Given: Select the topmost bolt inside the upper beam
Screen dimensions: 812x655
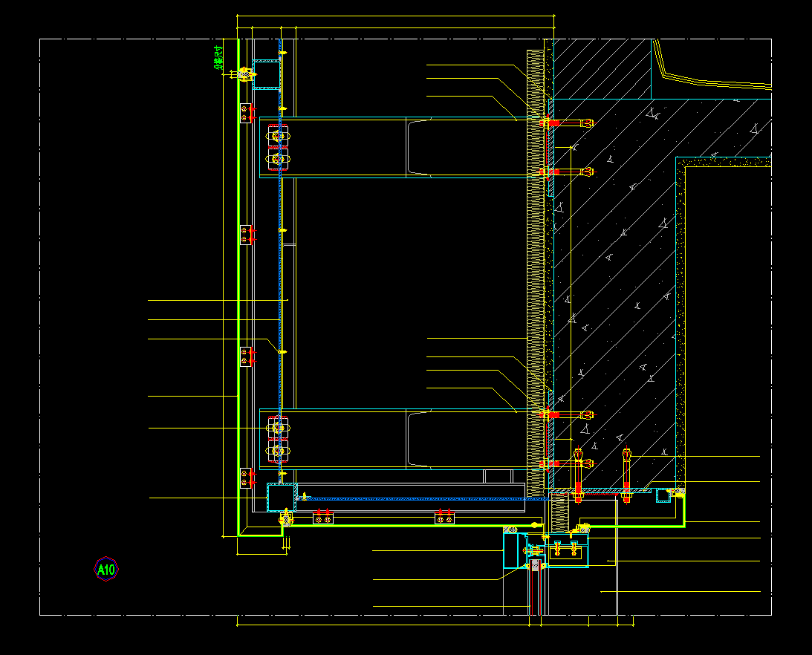Looking at the screenshot, I should 278,136.
